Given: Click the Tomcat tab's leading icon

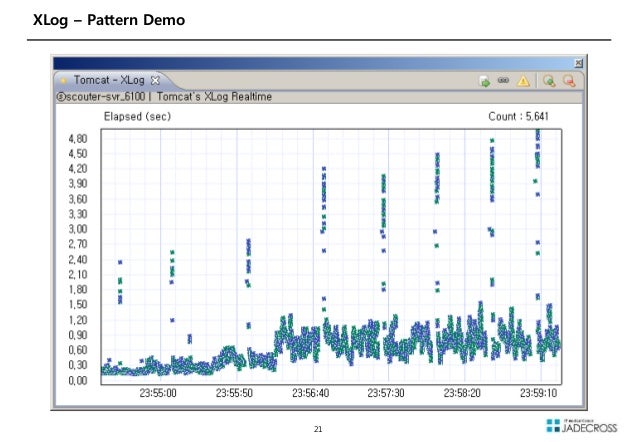Looking at the screenshot, I should [x=63, y=80].
